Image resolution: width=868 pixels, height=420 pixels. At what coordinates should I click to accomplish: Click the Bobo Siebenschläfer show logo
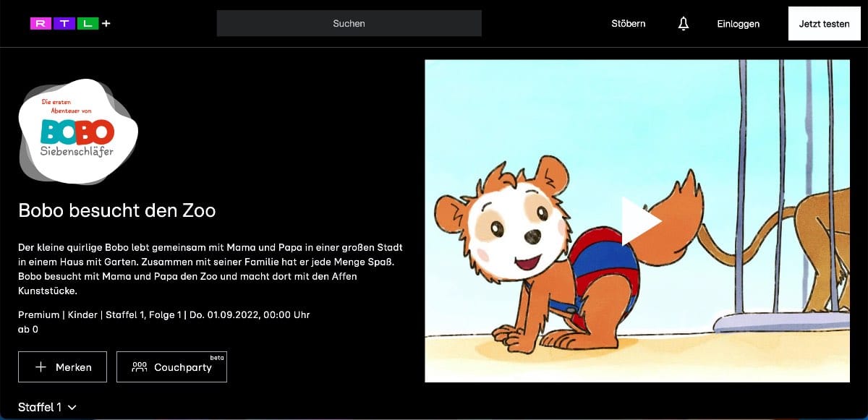(x=77, y=131)
